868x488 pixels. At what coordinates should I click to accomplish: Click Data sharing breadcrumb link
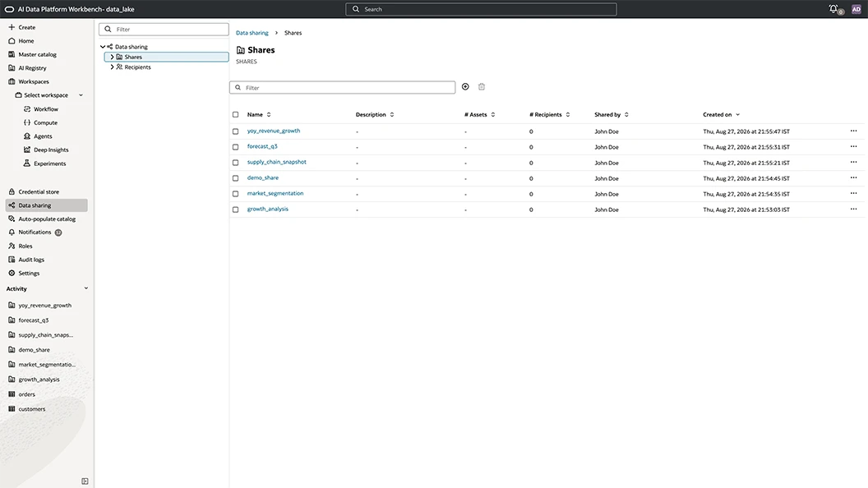tap(252, 33)
